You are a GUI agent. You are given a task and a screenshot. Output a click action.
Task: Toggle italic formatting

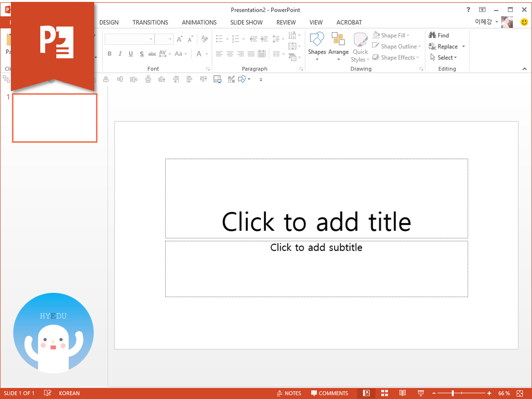pyautogui.click(x=120, y=54)
